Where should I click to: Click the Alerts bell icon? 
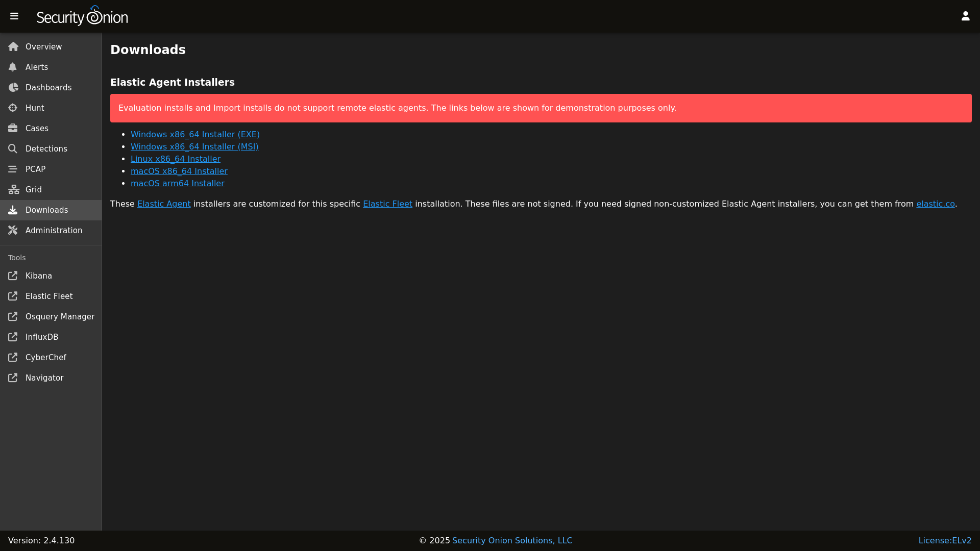[x=13, y=67]
